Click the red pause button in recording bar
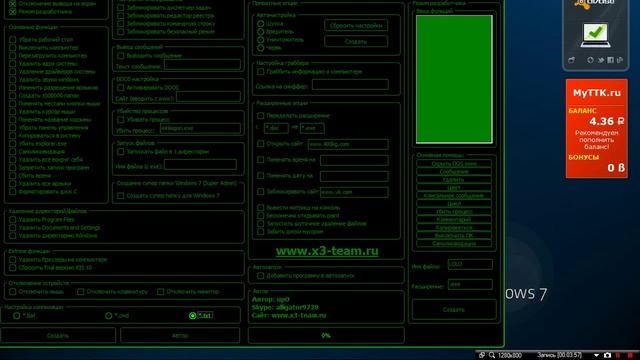This screenshot has width=640, height=360. pos(618,356)
